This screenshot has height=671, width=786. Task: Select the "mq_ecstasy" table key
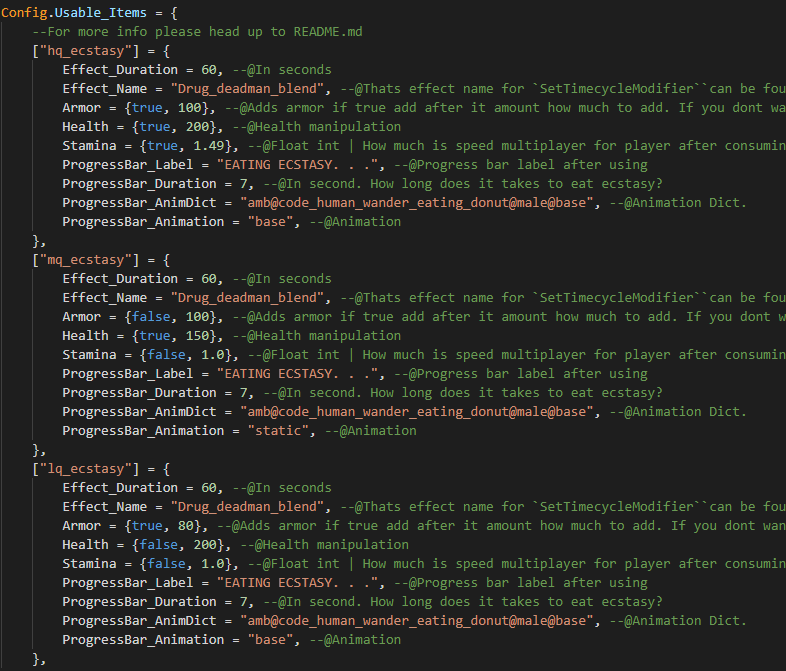pyautogui.click(x=85, y=260)
